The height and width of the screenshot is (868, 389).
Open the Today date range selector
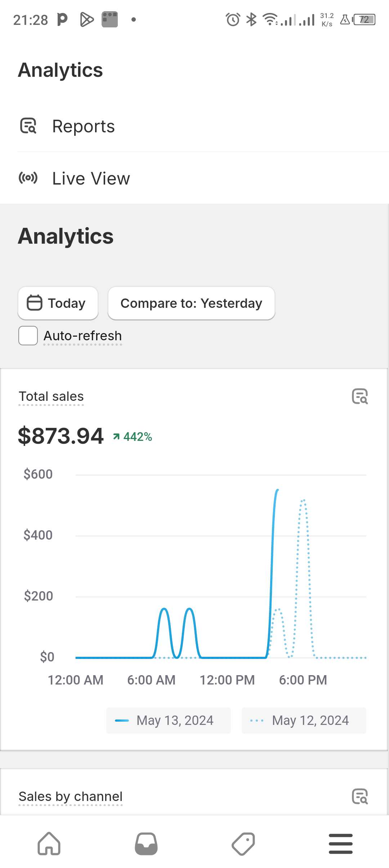point(58,303)
